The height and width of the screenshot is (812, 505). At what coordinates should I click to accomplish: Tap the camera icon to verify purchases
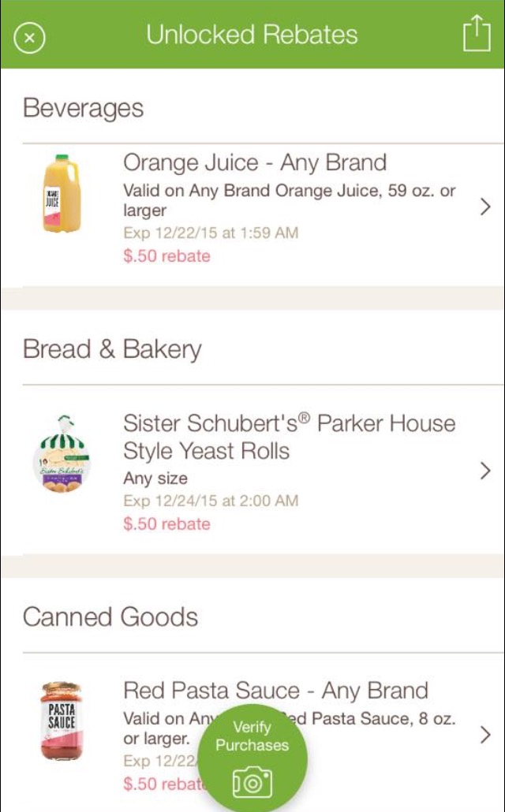point(252,780)
